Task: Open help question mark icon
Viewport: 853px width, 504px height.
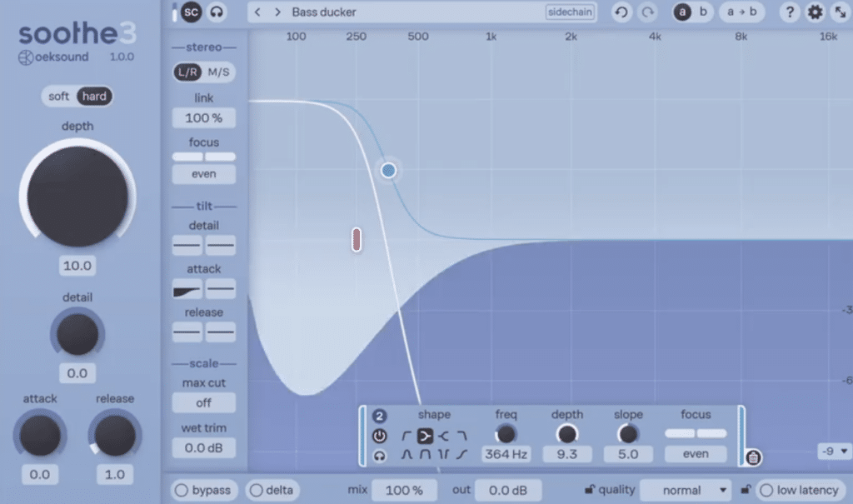Action: pos(790,12)
